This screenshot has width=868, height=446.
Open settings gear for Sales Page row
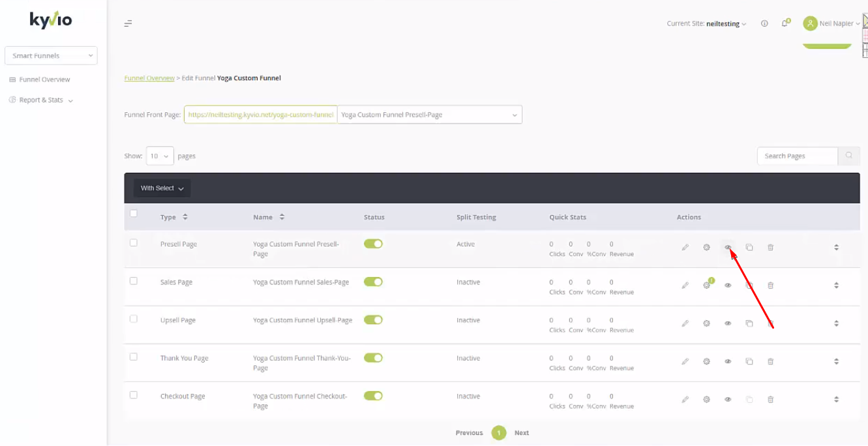pos(706,285)
